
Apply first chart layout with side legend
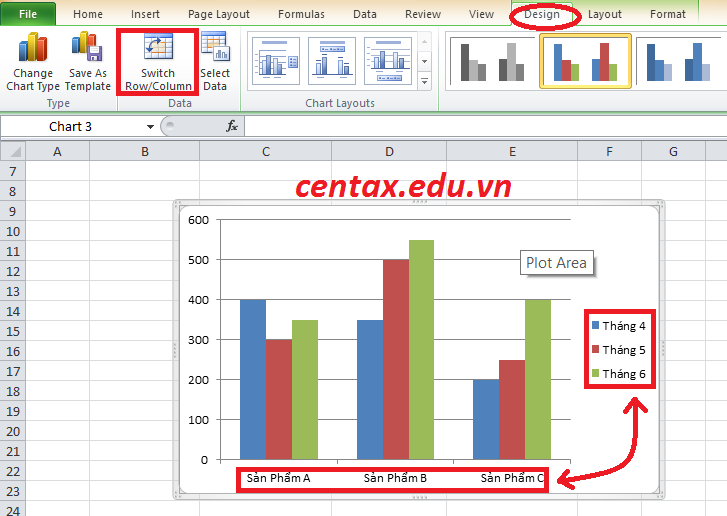(276, 61)
